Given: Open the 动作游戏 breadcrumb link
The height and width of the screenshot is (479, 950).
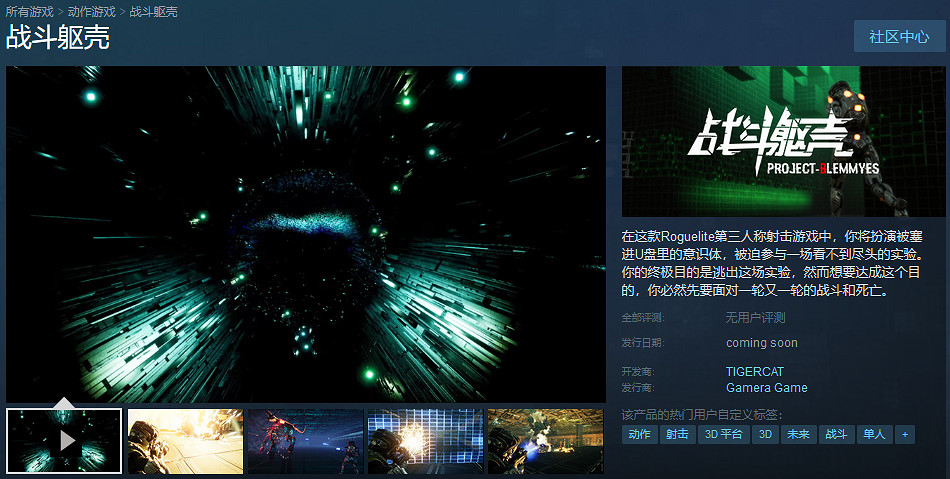Looking at the screenshot, I should tap(92, 11).
